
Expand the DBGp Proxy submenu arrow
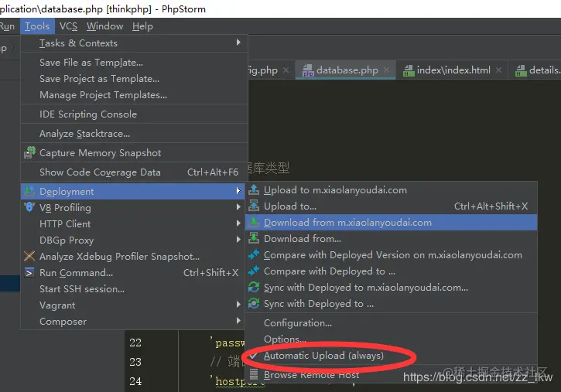click(x=238, y=239)
